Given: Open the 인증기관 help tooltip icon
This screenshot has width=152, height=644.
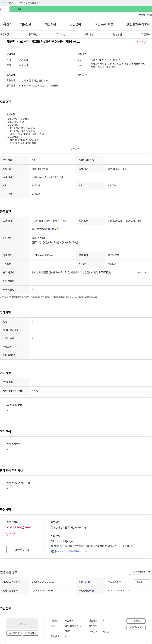Looking at the screenshot, I should 89,582.
